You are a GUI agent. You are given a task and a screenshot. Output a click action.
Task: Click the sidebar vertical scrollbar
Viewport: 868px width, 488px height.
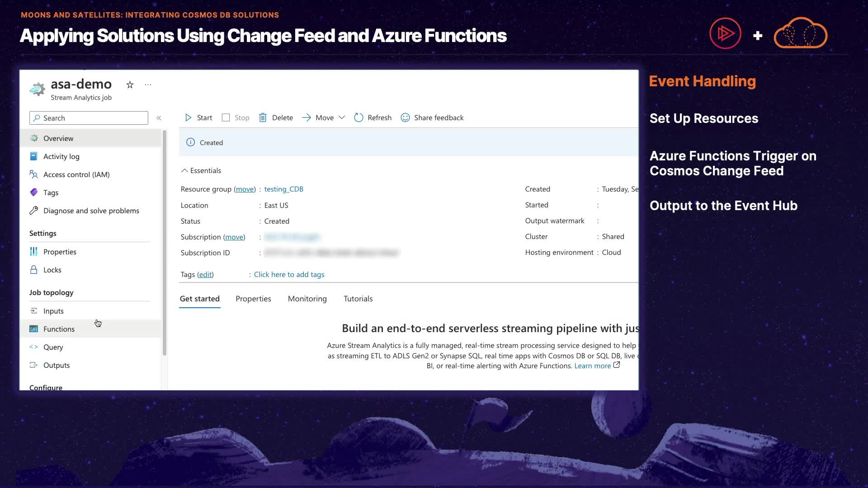[x=165, y=244]
